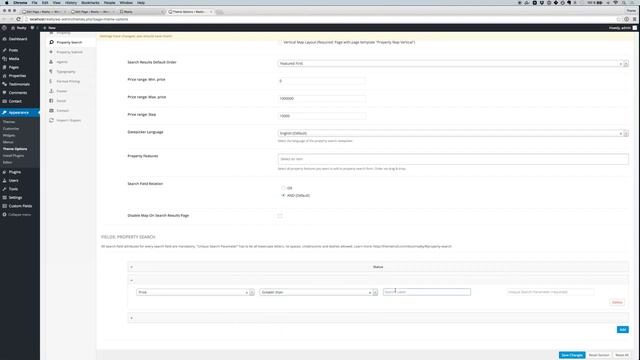
Task: Click the Collapse menu icon
Action: (x=4, y=215)
